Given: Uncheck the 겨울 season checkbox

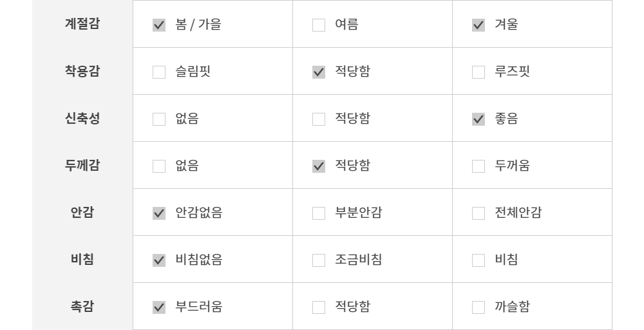Looking at the screenshot, I should click(x=478, y=25).
